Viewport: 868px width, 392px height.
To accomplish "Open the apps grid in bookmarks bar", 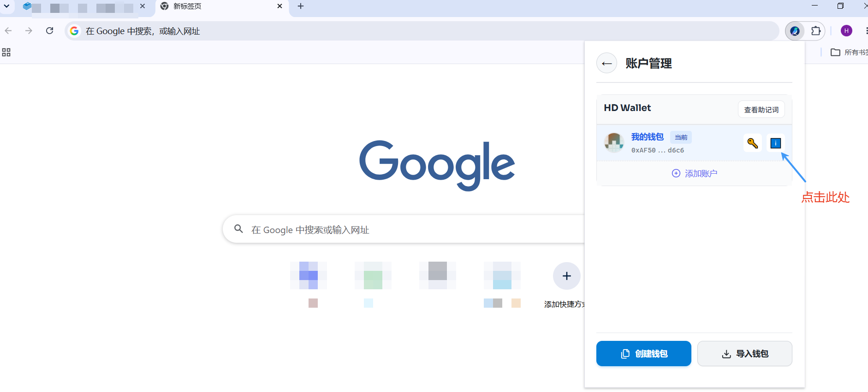I will click(6, 53).
